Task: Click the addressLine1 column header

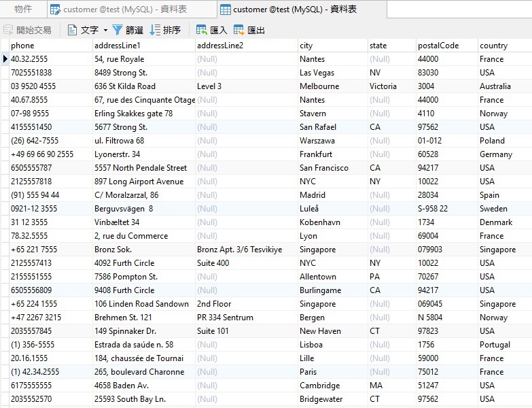Action: (144, 46)
